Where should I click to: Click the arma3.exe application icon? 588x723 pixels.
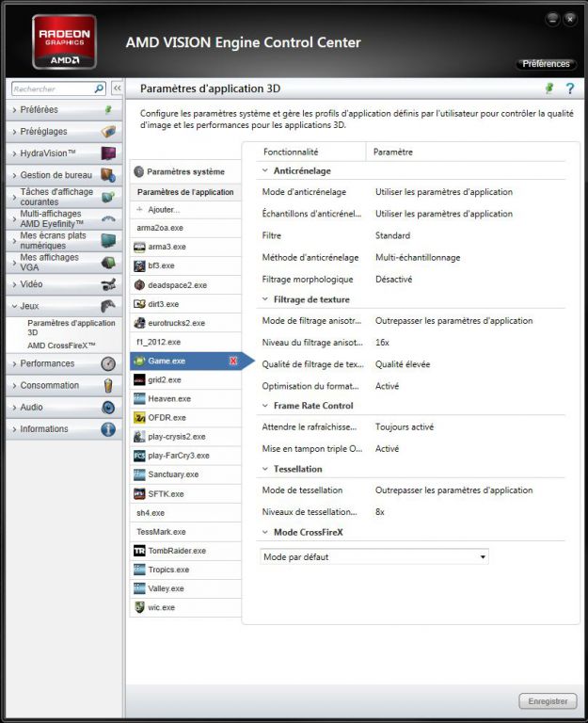point(139,247)
